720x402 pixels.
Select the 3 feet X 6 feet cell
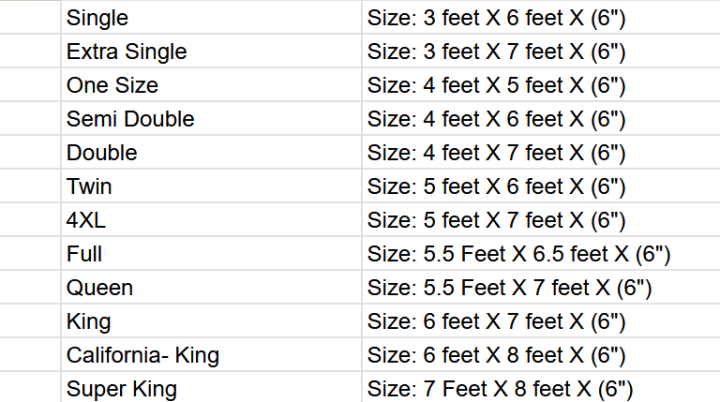tap(541, 17)
